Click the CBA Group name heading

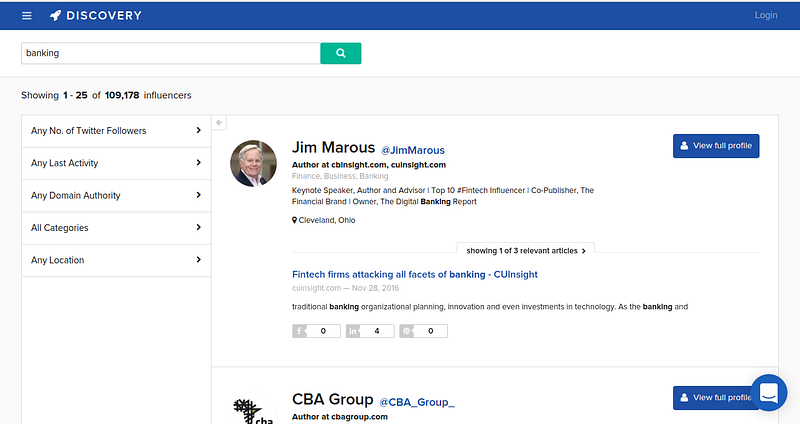(x=333, y=399)
